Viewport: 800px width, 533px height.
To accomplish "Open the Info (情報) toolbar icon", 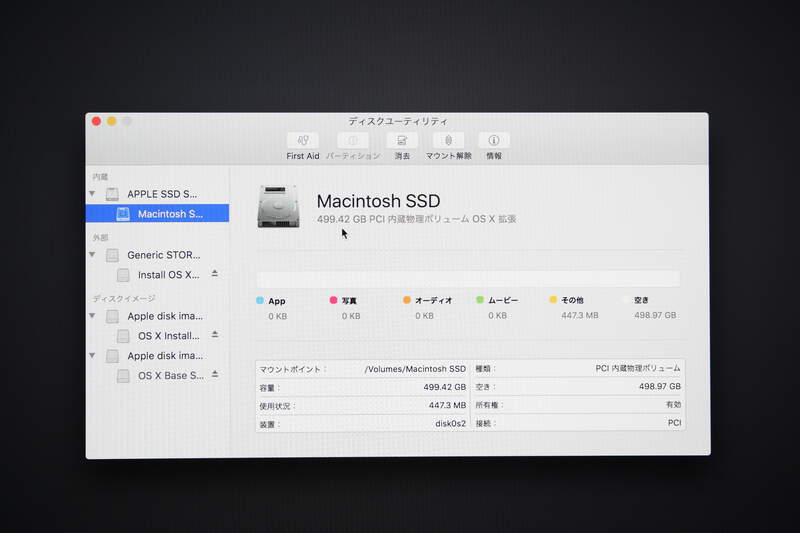I will tap(493, 141).
